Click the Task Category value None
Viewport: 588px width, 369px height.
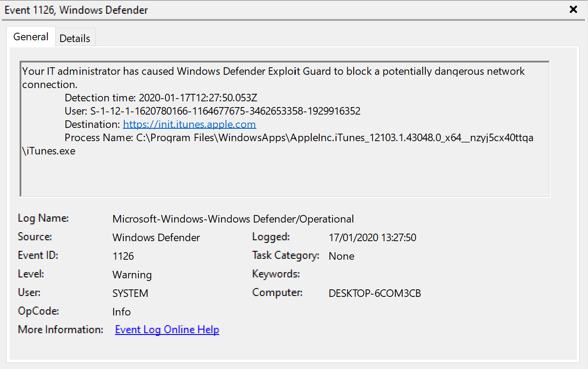point(342,256)
